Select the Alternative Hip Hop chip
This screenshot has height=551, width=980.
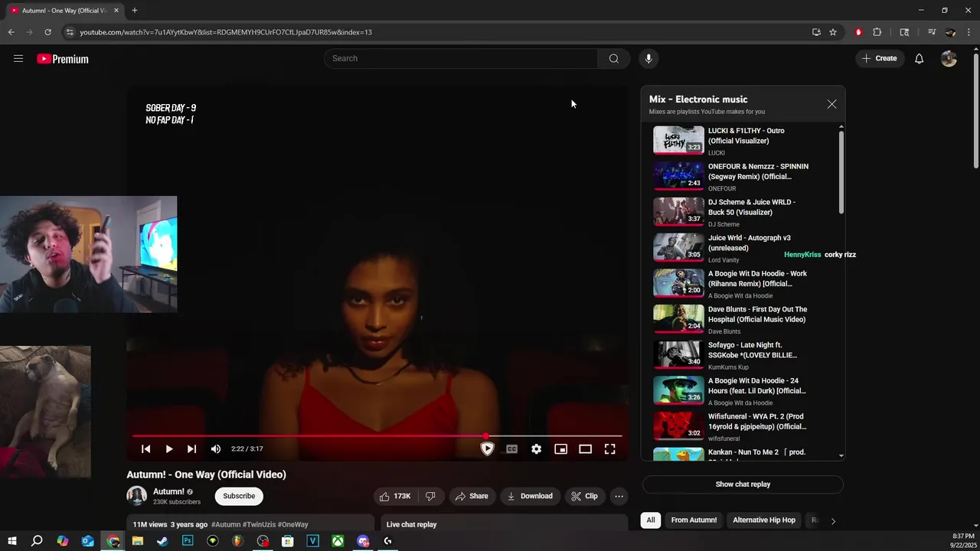pos(764,520)
